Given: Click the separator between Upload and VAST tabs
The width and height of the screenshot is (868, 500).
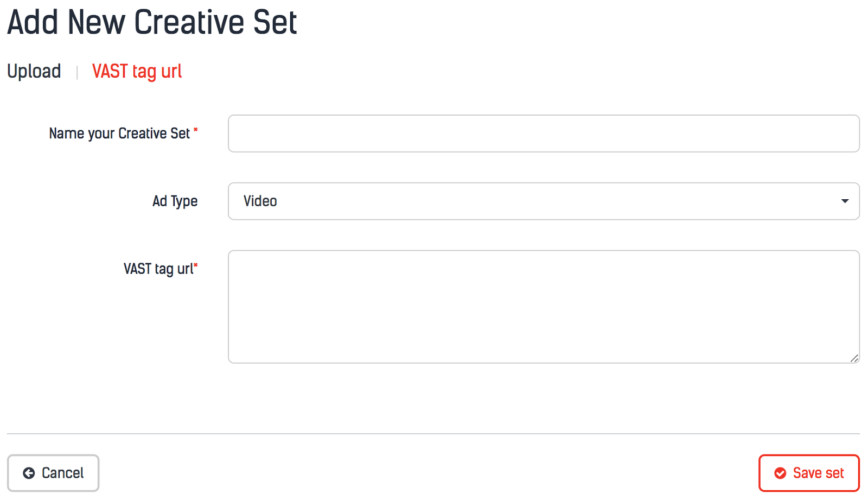Looking at the screenshot, I should click(x=77, y=72).
